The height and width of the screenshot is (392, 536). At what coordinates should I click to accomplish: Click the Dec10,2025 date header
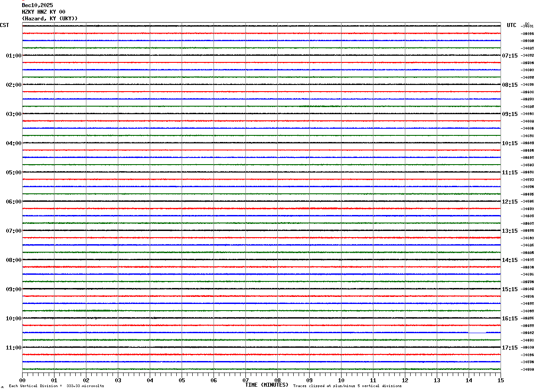pos(37,5)
